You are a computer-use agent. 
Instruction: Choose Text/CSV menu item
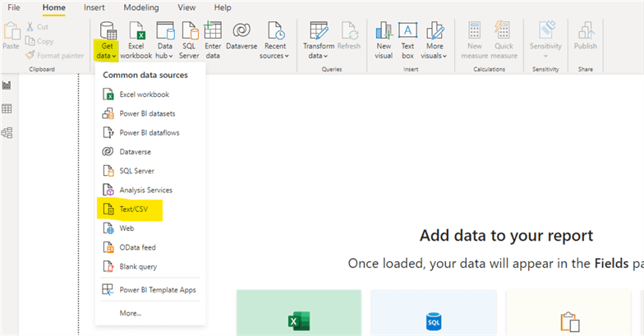(150, 209)
